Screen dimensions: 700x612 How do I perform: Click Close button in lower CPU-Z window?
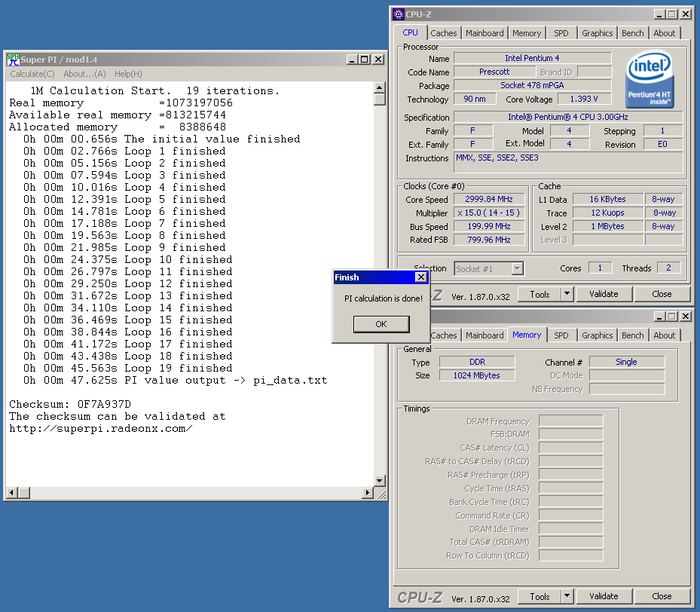(662, 596)
